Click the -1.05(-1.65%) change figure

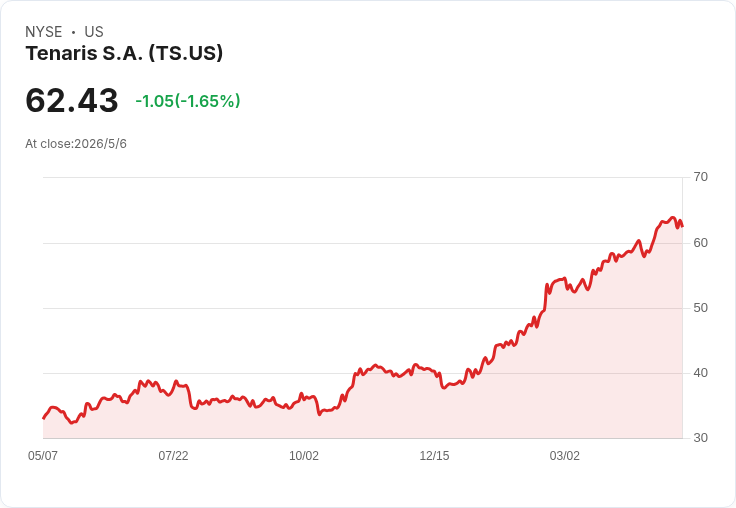click(x=188, y=101)
